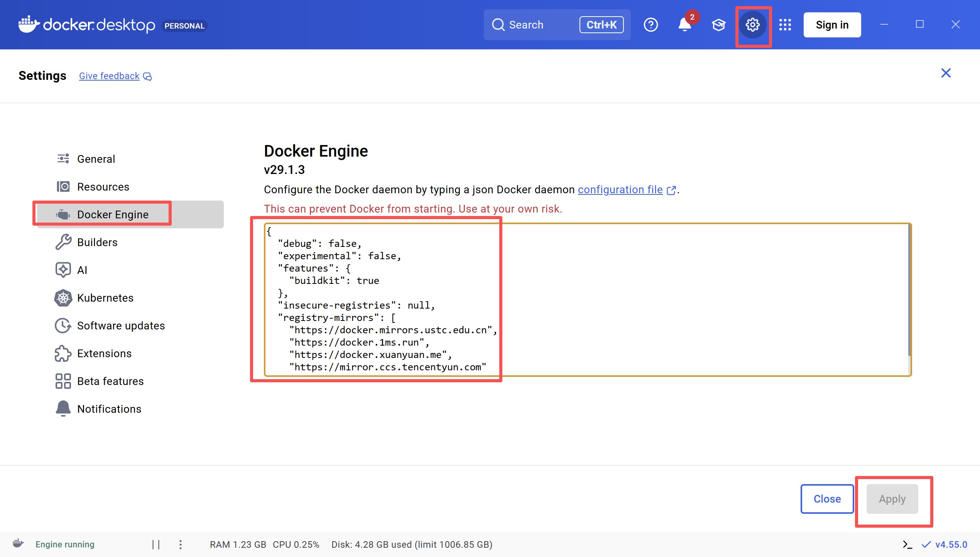Open the engine three-dot menu
Screen dimensions: 980x557
[181, 544]
